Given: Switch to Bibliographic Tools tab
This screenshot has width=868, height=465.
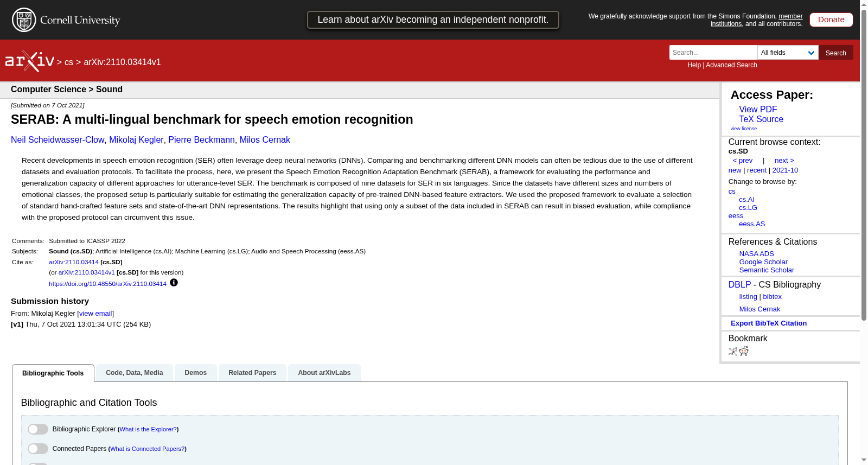Looking at the screenshot, I should (x=53, y=373).
